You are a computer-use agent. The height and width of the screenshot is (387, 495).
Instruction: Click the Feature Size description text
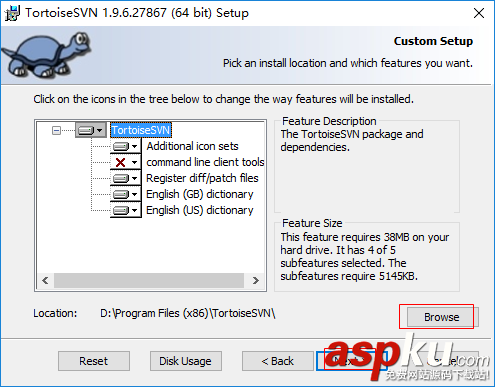[x=365, y=257]
